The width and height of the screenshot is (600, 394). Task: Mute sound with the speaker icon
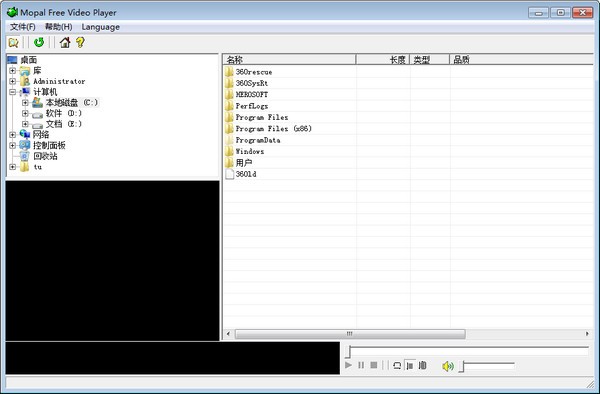(448, 366)
